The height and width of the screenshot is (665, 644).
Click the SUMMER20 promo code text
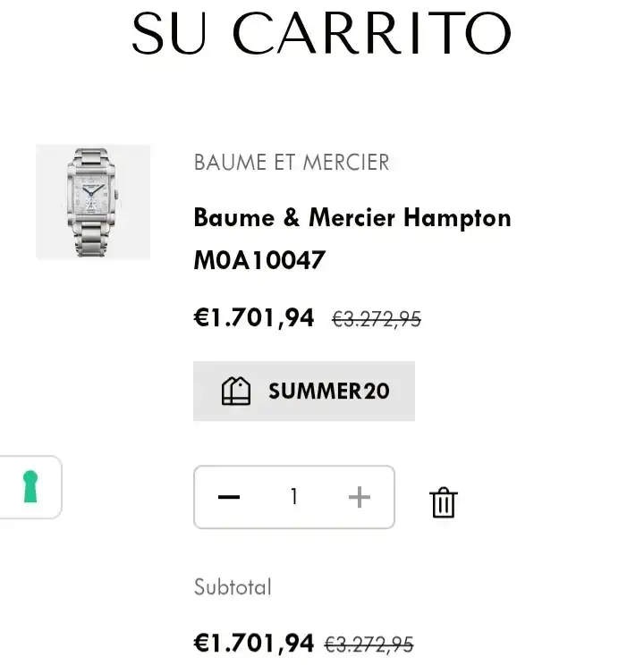pyautogui.click(x=328, y=391)
